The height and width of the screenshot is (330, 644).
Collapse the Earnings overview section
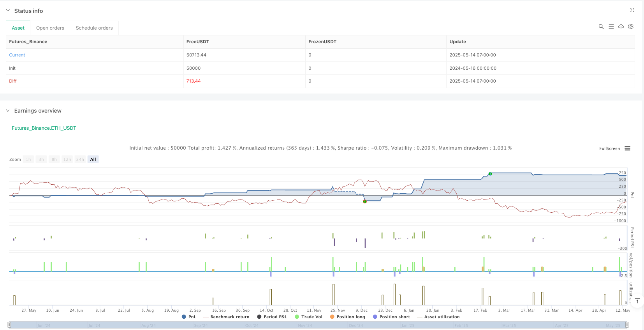[8, 111]
